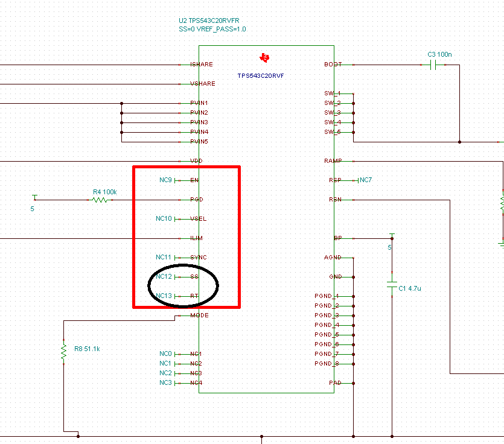Select the R4 100k resistor symbol
The height and width of the screenshot is (444, 504).
pos(100,200)
